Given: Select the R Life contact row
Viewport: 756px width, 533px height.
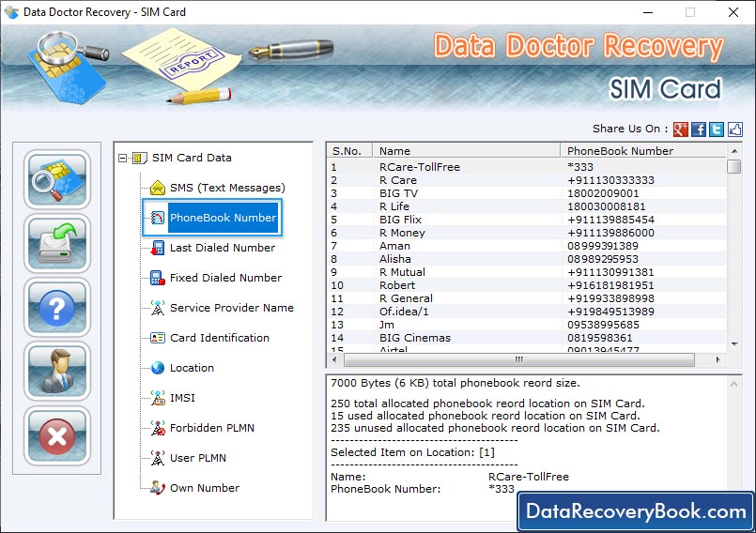Looking at the screenshot, I should tap(527, 206).
